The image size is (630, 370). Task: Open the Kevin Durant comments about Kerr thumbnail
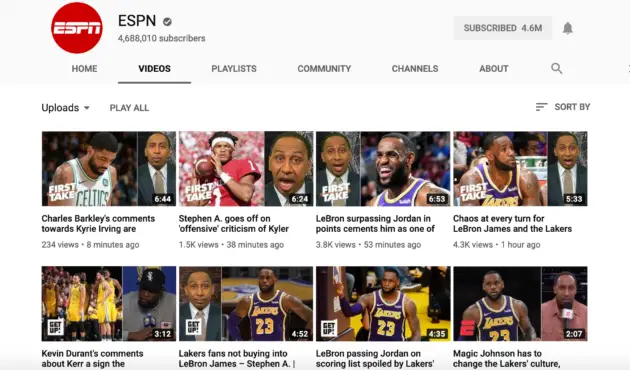(x=108, y=304)
